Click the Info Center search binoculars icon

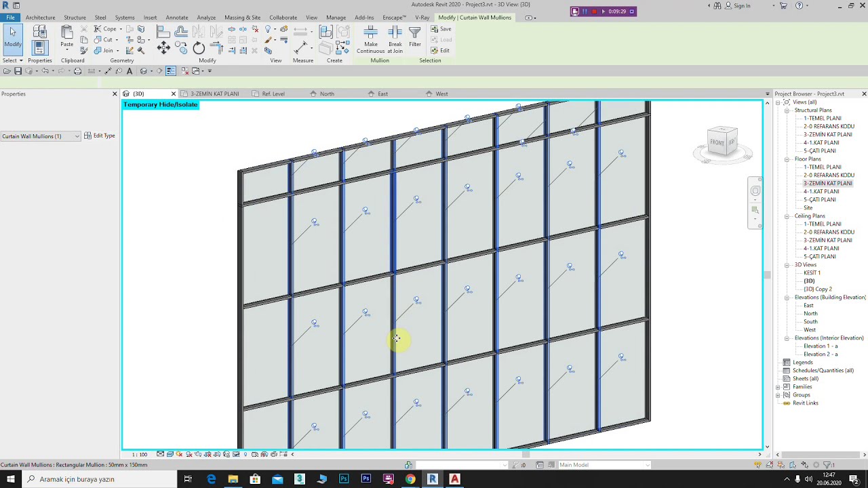click(718, 5)
